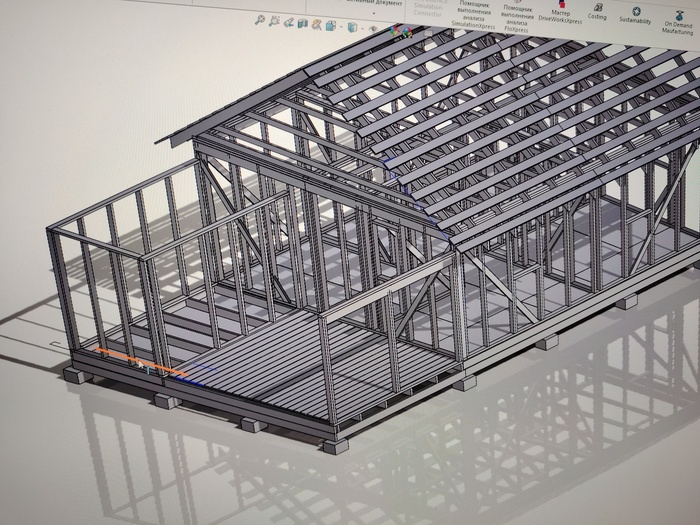Open the SimulationXpress analysis assistant
Viewport: 700px width, 525px height.
click(x=474, y=16)
